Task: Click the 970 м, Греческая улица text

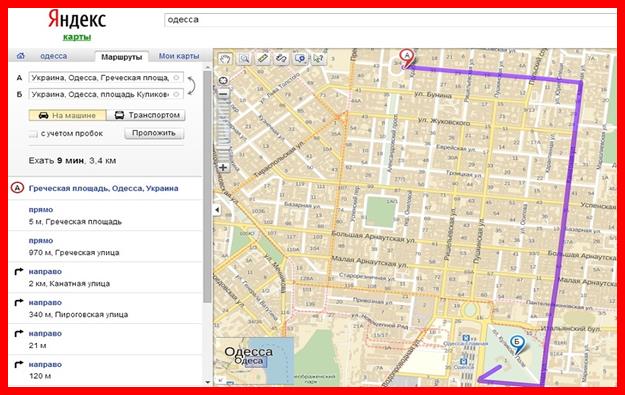Action: (x=74, y=253)
